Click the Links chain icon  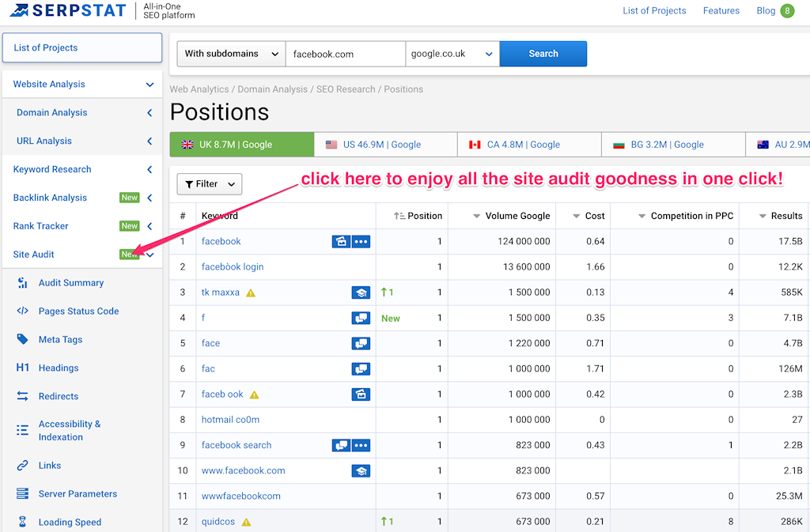(x=22, y=466)
